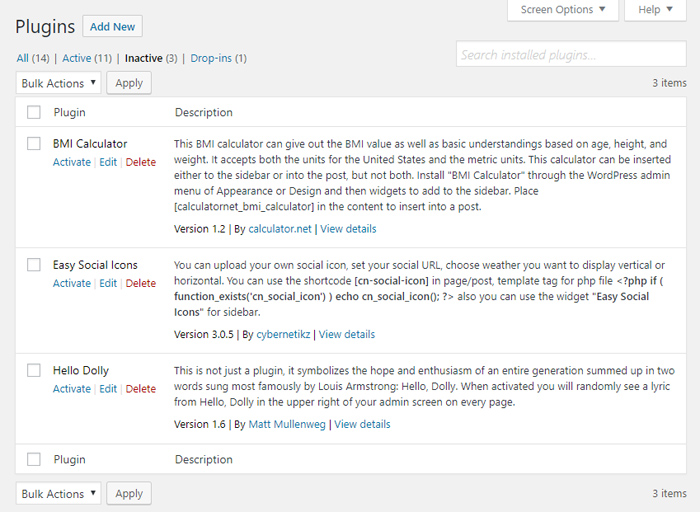The width and height of the screenshot is (700, 512).
Task: Click the Hello Dolly plugin name
Action: pos(81,370)
